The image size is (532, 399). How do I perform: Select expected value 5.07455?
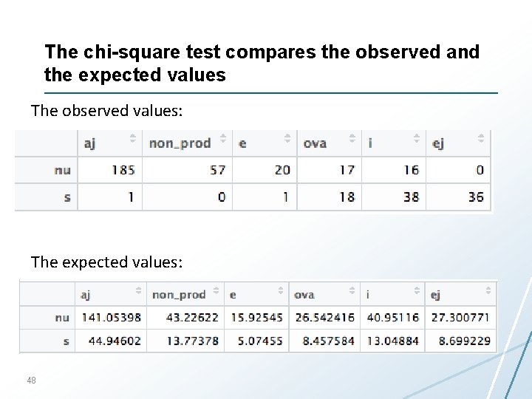[260, 341]
